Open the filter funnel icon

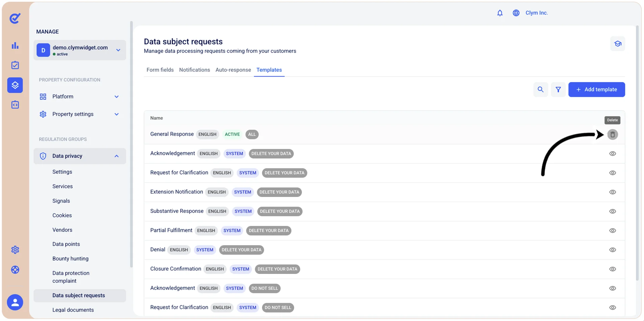pos(558,89)
